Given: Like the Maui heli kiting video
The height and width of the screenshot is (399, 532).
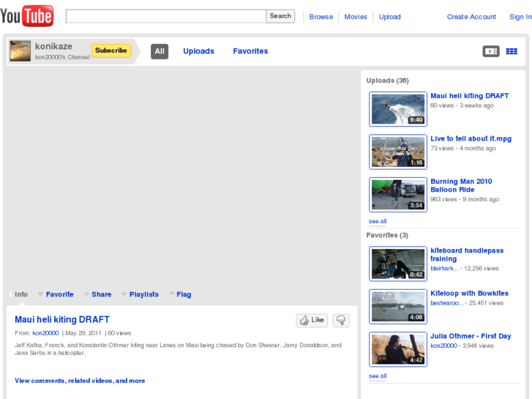Looking at the screenshot, I should pyautogui.click(x=312, y=320).
